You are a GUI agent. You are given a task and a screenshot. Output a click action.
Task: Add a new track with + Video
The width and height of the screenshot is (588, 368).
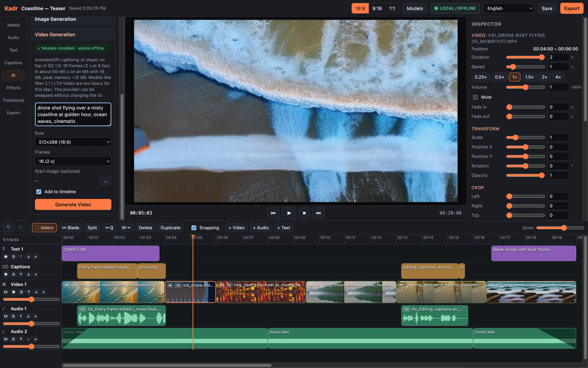[236, 228]
